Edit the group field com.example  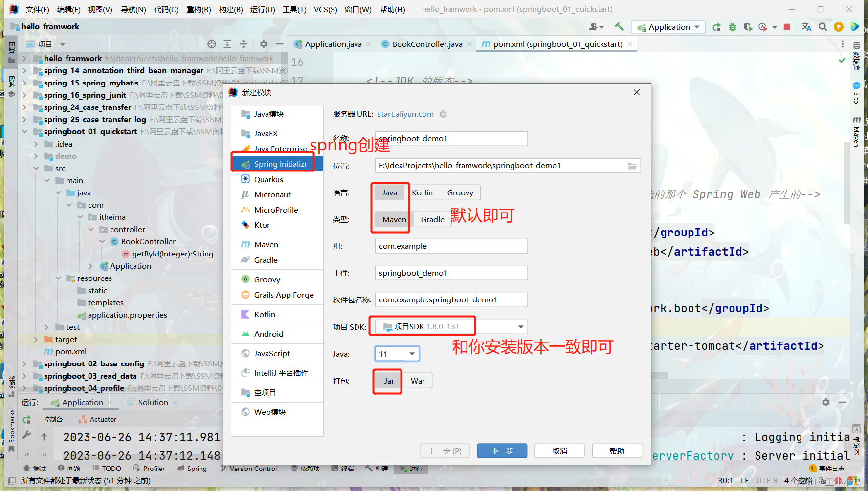pos(451,246)
